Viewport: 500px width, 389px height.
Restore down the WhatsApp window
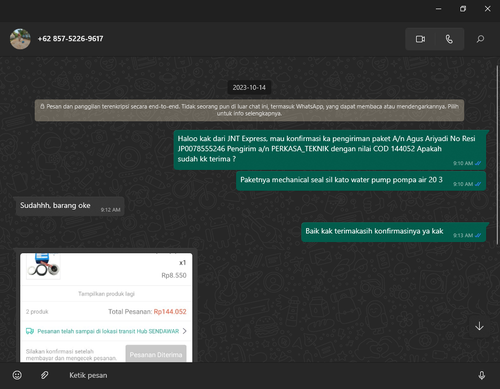(463, 9)
